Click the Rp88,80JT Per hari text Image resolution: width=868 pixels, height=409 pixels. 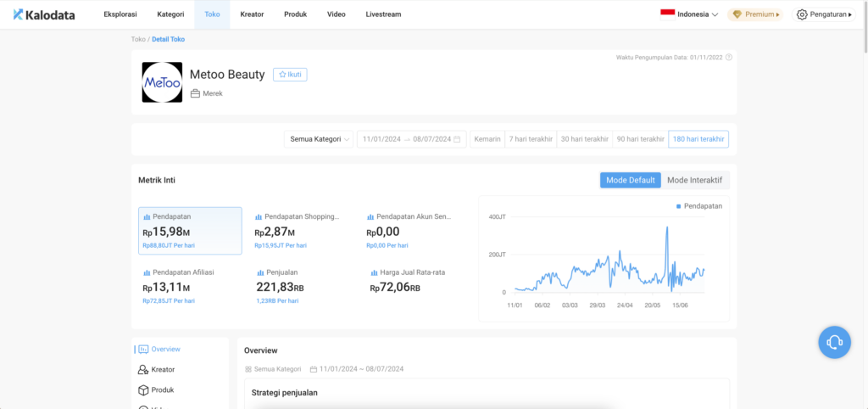(169, 245)
